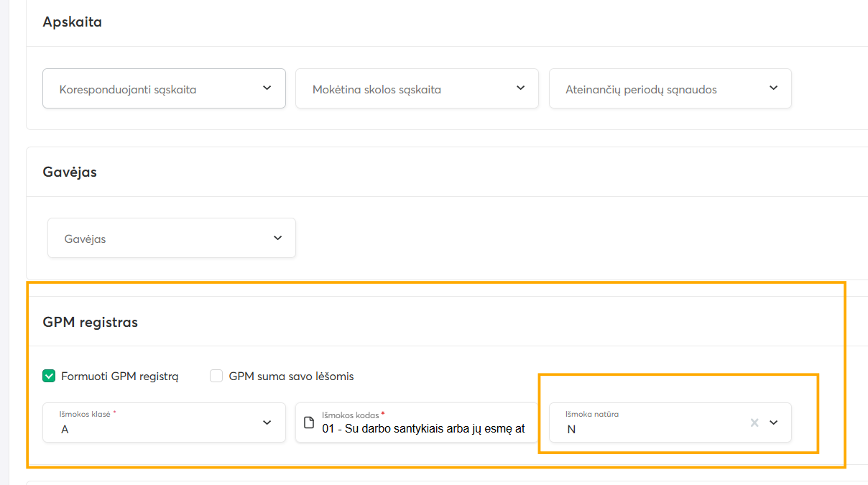This screenshot has width=868, height=485.
Task: Expand the Gavėjas recipient dropdown
Action: 172,238
